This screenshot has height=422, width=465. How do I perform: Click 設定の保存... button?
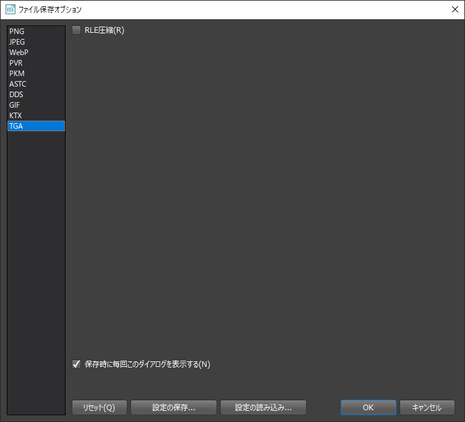(174, 407)
